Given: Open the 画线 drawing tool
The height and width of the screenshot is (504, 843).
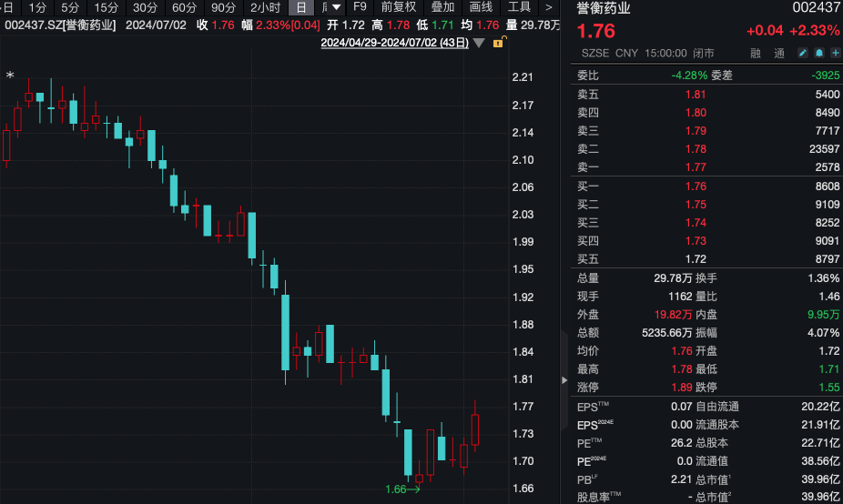Looking at the screenshot, I should tap(481, 7).
